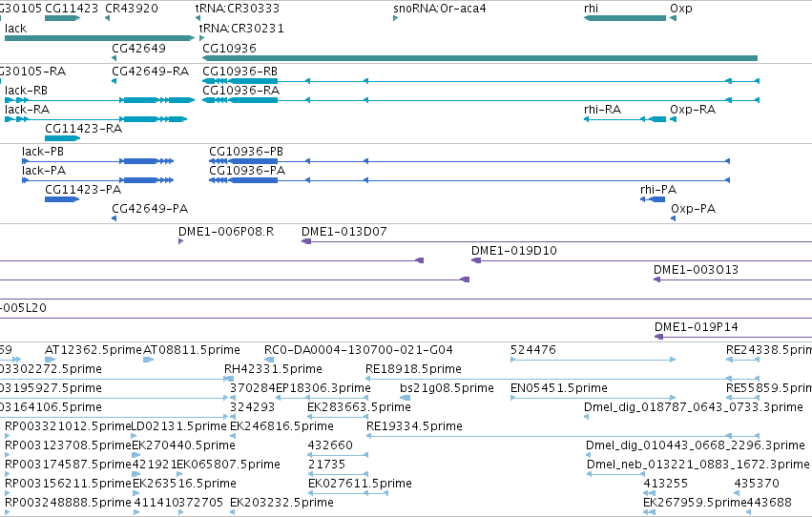Click the teal rhi gene bar
Screen dimensions: 812x517
[625, 18]
